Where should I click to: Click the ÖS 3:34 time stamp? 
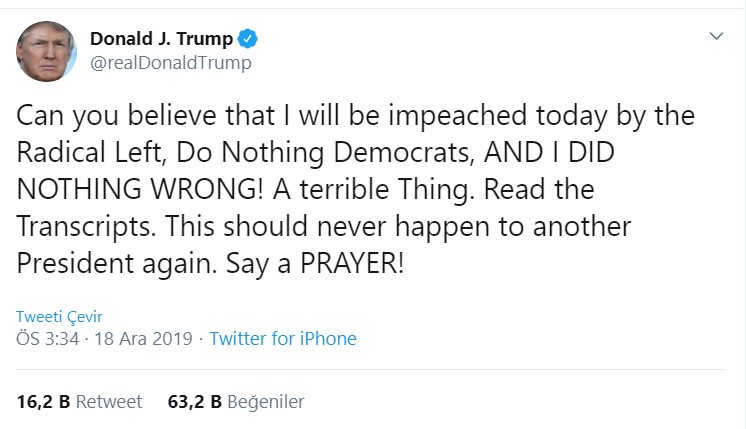coord(50,338)
